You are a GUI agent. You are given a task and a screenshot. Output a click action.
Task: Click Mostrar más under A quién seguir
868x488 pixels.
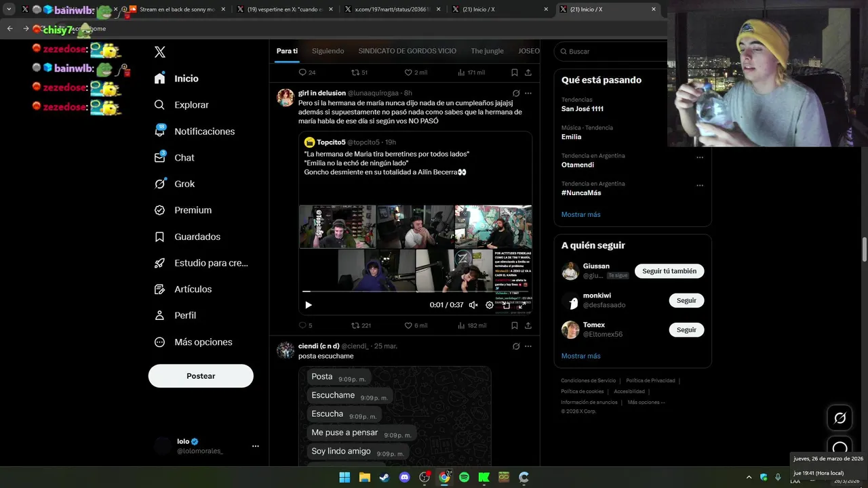coord(580,357)
